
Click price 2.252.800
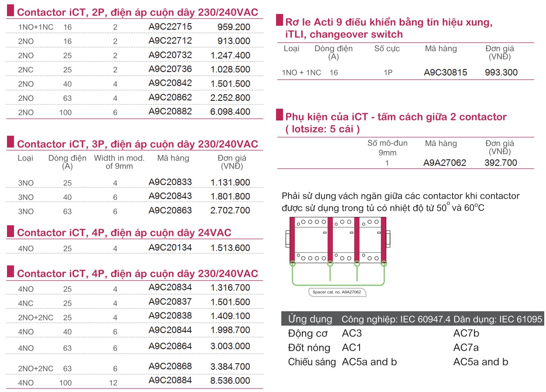click(230, 98)
